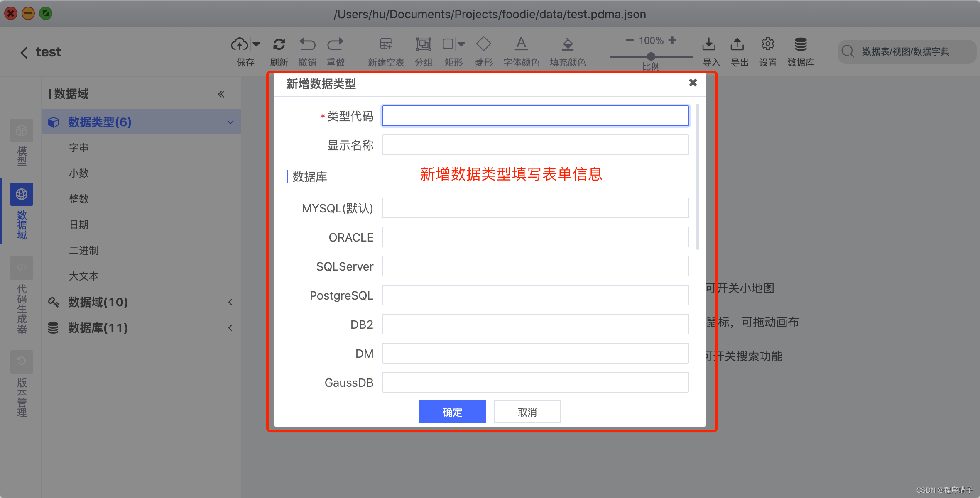Open the Fill Color picker
The image size is (980, 498).
point(568,44)
